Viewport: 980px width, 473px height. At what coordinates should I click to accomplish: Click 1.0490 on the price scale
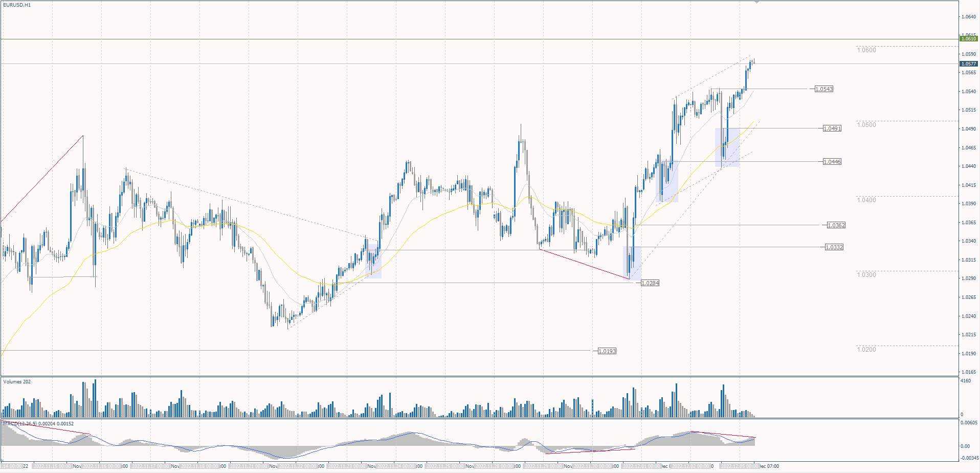coord(968,129)
